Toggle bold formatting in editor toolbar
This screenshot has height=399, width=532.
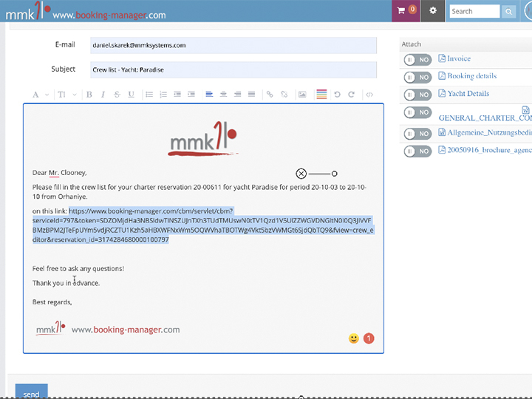coord(89,95)
